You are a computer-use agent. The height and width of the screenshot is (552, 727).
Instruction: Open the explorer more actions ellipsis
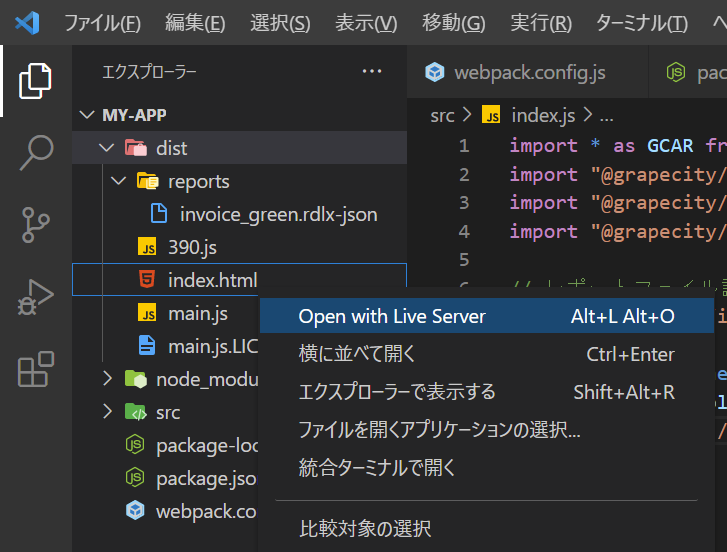(x=372, y=71)
